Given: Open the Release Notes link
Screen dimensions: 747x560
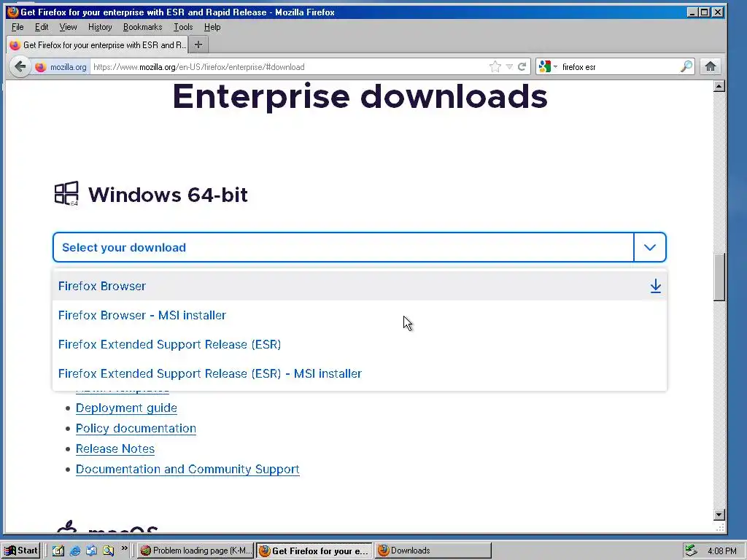Looking at the screenshot, I should coord(115,449).
